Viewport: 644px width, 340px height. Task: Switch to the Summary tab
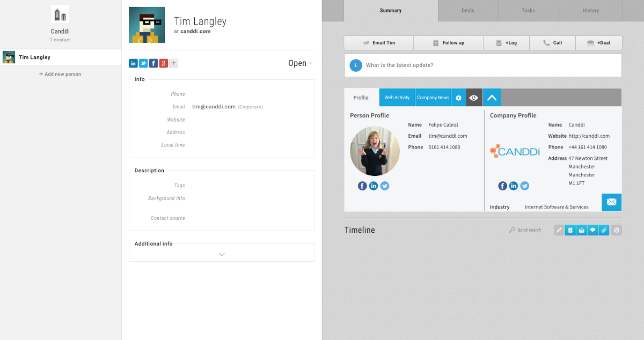tap(391, 11)
